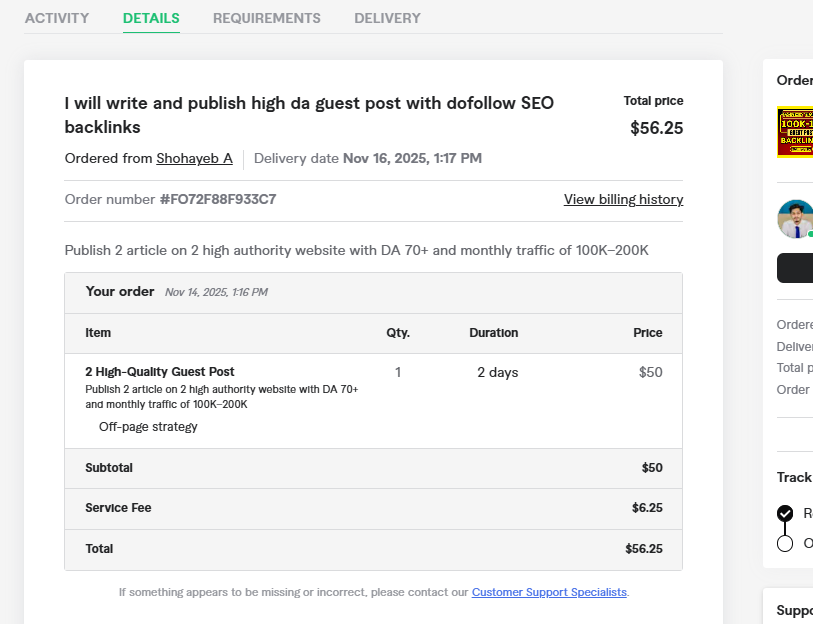Click the seller's profile avatar
Image resolution: width=813 pixels, height=624 pixels.
point(795,219)
